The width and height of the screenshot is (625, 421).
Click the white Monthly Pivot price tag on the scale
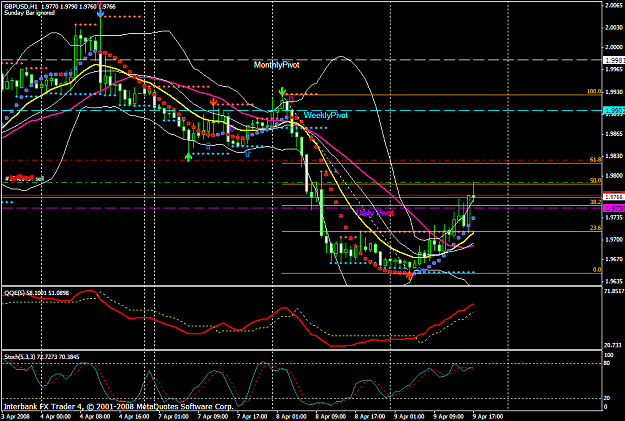point(614,60)
